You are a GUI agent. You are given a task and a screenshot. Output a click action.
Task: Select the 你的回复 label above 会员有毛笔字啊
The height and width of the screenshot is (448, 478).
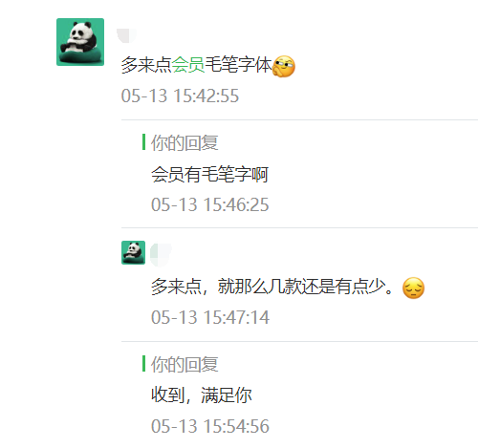(x=185, y=142)
